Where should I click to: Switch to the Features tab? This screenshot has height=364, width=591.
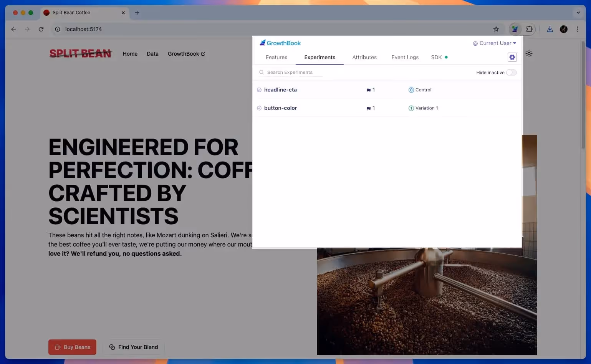tap(276, 57)
